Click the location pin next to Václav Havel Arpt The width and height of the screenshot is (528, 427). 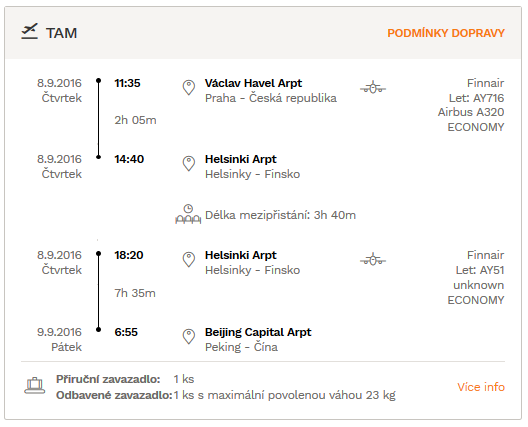coord(189,88)
